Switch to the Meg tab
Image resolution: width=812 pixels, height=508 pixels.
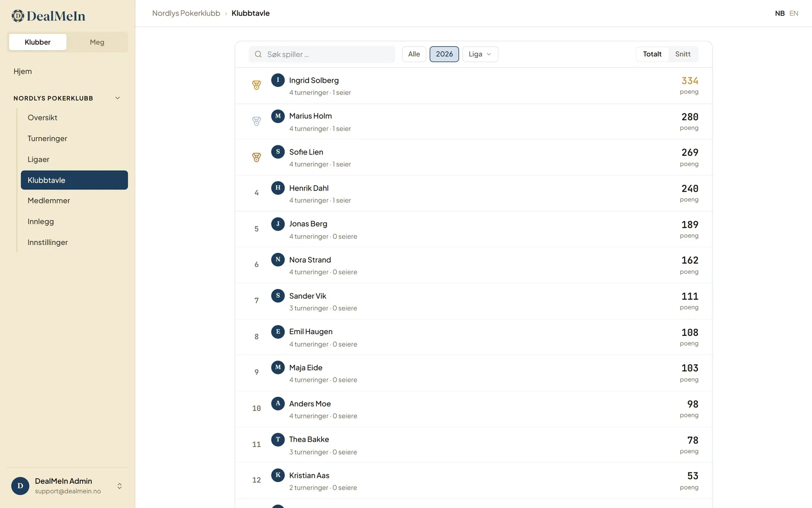tap(97, 42)
